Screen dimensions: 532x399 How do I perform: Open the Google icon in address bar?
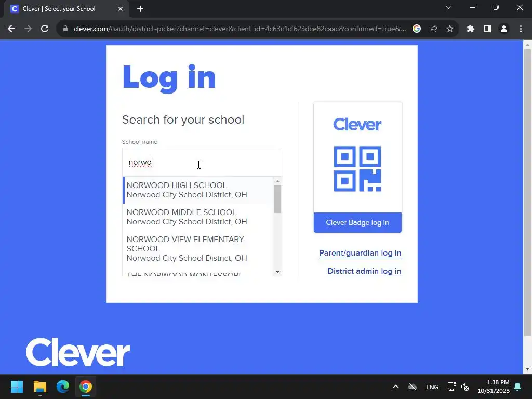(x=417, y=29)
